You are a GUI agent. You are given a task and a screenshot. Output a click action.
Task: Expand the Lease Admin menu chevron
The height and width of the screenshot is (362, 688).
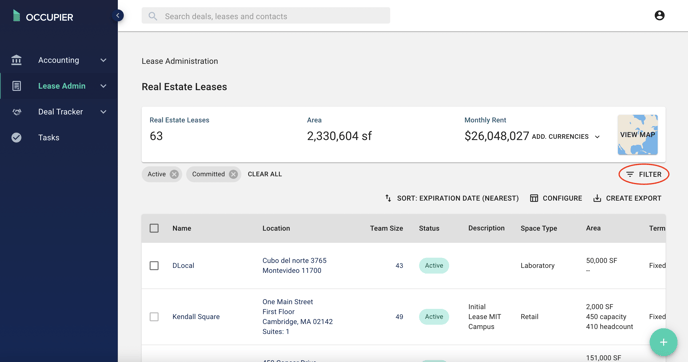coord(103,86)
